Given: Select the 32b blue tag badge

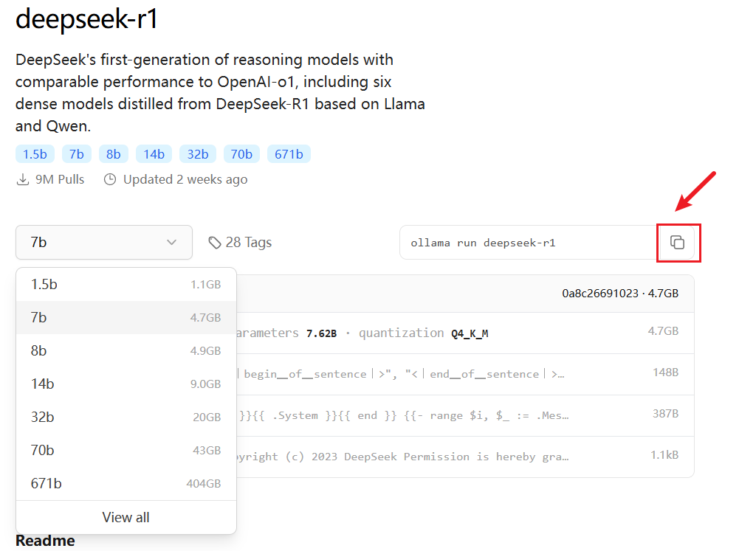Looking at the screenshot, I should (197, 154).
